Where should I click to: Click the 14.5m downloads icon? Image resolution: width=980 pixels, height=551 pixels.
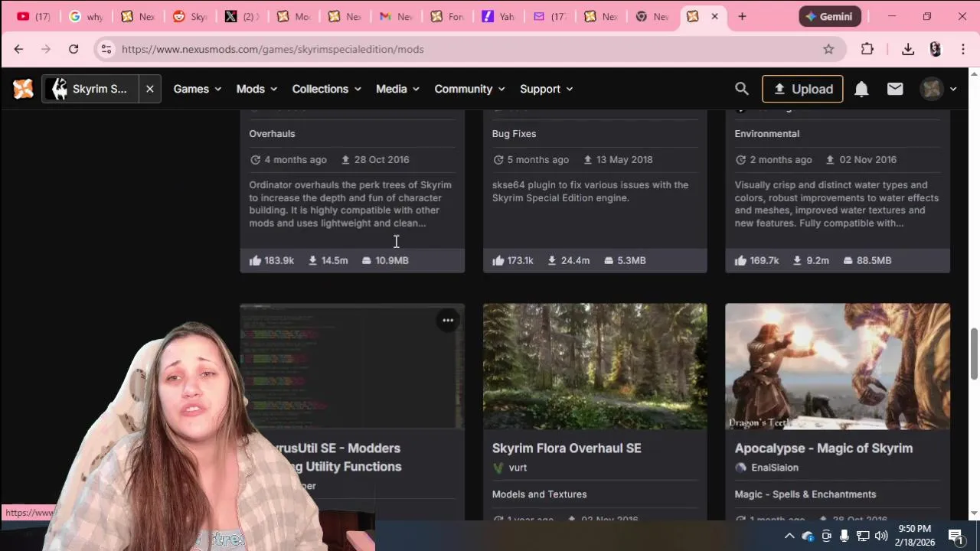312,260
